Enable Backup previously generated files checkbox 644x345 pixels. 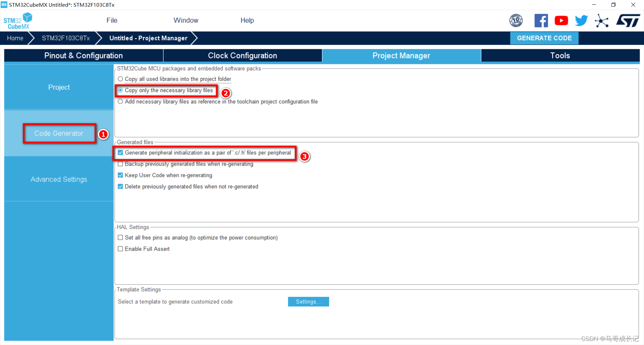120,164
